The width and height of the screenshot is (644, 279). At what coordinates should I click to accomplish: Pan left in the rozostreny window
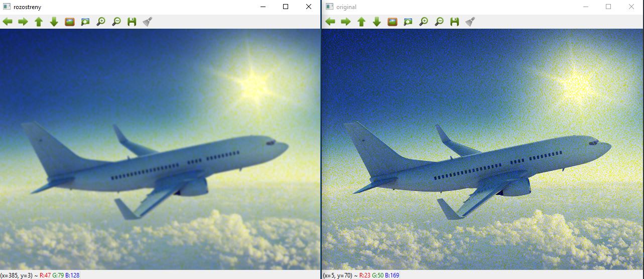click(8, 22)
